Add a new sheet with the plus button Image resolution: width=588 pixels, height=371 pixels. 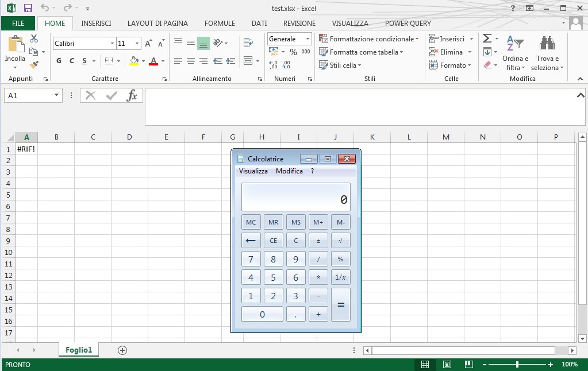pos(122,350)
